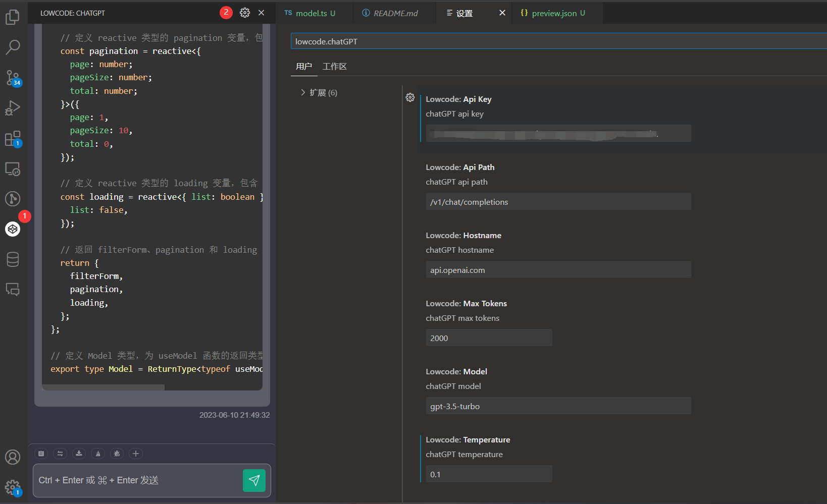This screenshot has height=504, width=827.
Task: Select the 工作区 settings scope tab
Action: [x=335, y=67]
